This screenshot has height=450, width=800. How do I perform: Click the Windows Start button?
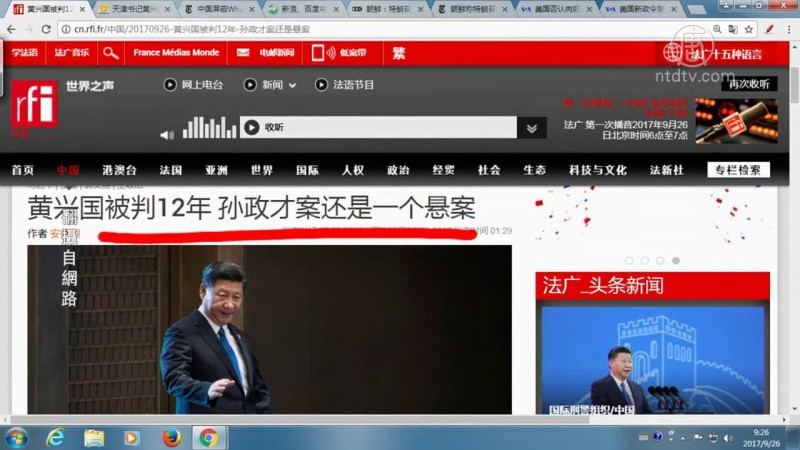pyautogui.click(x=17, y=437)
